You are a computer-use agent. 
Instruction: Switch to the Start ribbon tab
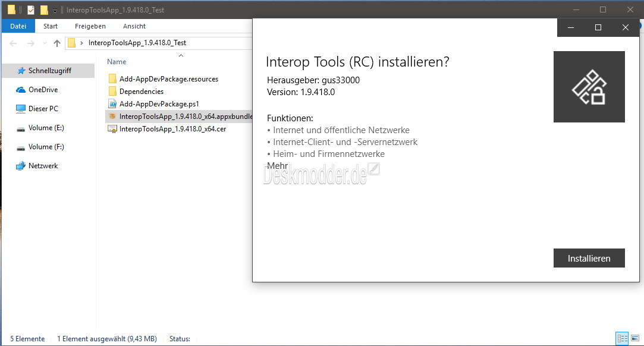click(51, 26)
